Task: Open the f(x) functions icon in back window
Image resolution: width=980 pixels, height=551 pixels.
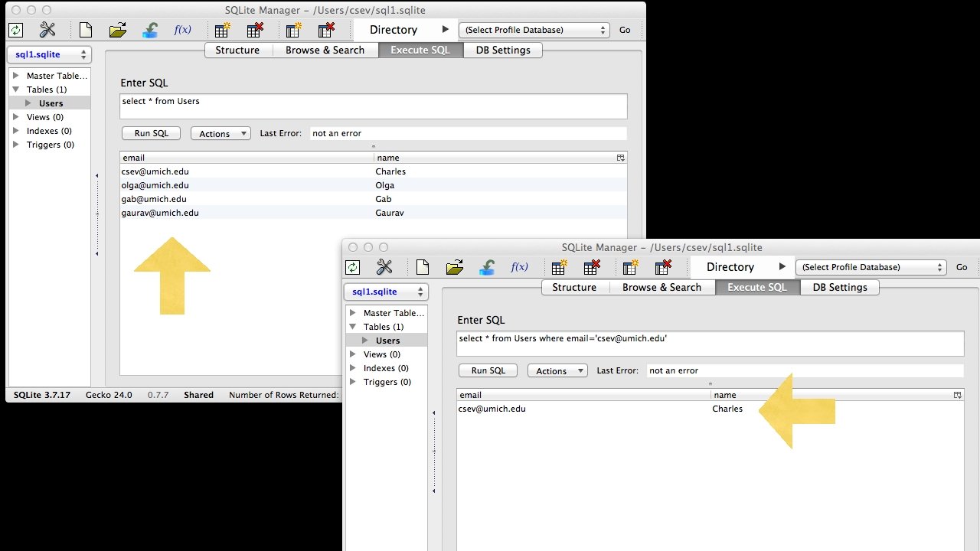Action: [x=183, y=30]
